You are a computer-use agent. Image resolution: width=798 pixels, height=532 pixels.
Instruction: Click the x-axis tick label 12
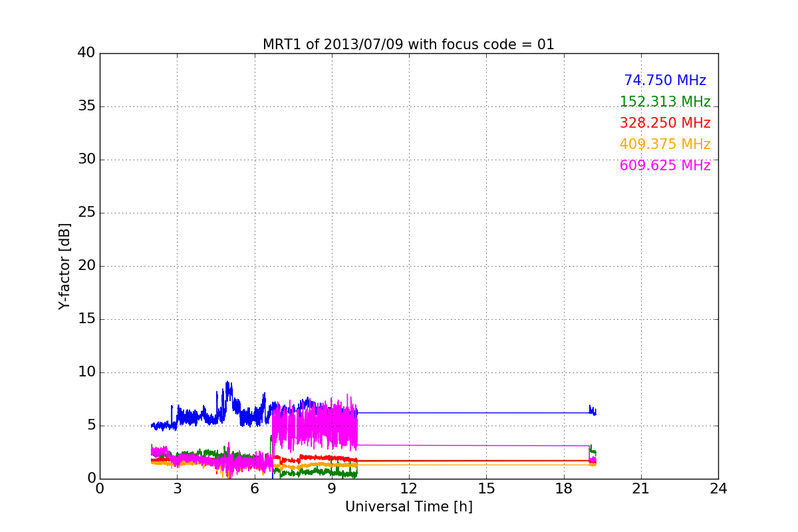point(409,489)
